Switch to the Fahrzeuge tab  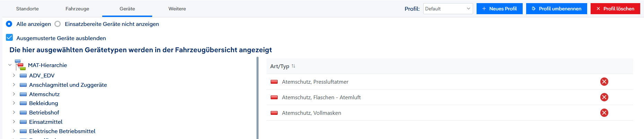pyautogui.click(x=77, y=9)
